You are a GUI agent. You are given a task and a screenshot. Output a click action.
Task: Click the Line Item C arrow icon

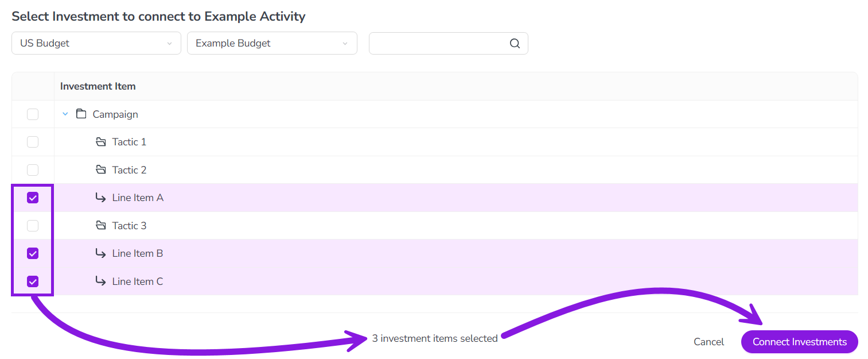pos(101,281)
